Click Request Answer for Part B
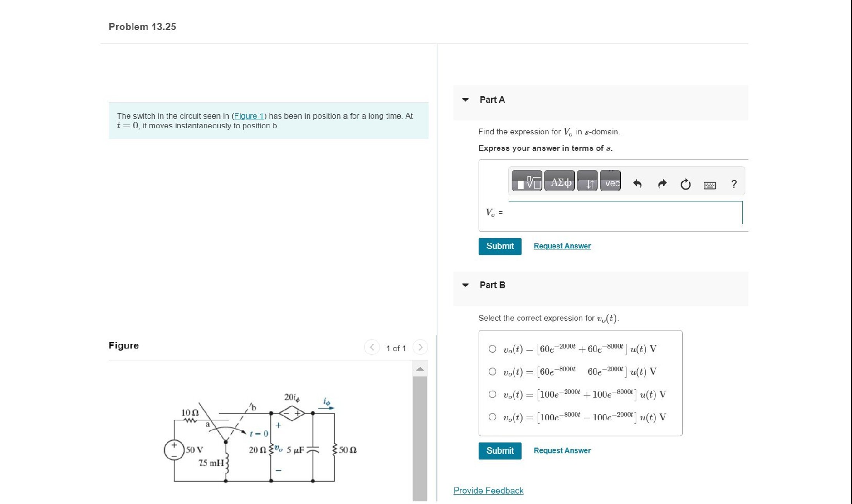The height and width of the screenshot is (504, 852). pos(562,451)
